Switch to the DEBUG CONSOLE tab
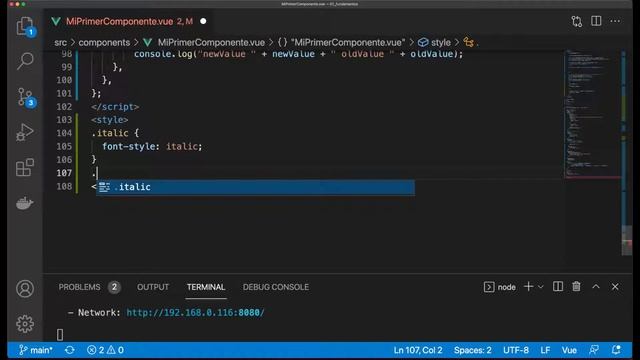 point(276,287)
